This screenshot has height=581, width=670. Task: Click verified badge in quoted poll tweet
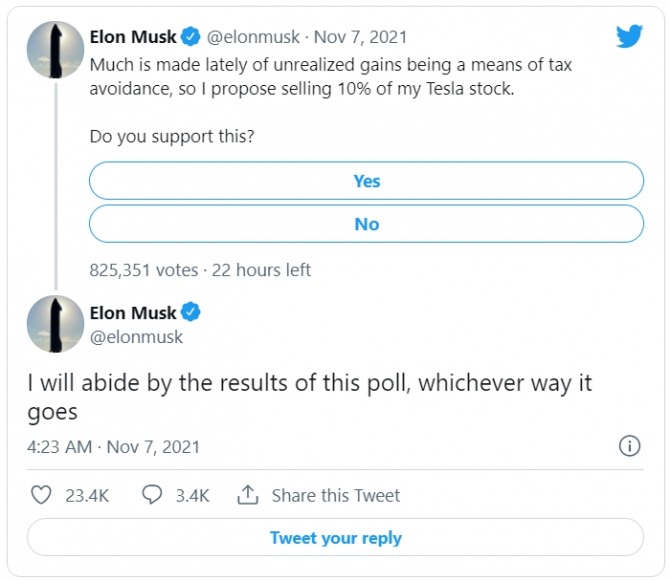coord(191,38)
